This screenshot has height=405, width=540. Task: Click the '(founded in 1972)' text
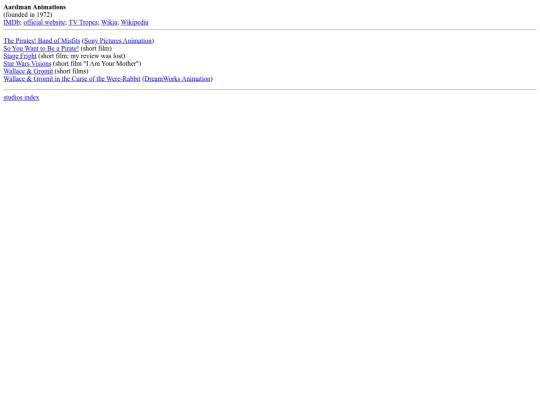point(28,14)
